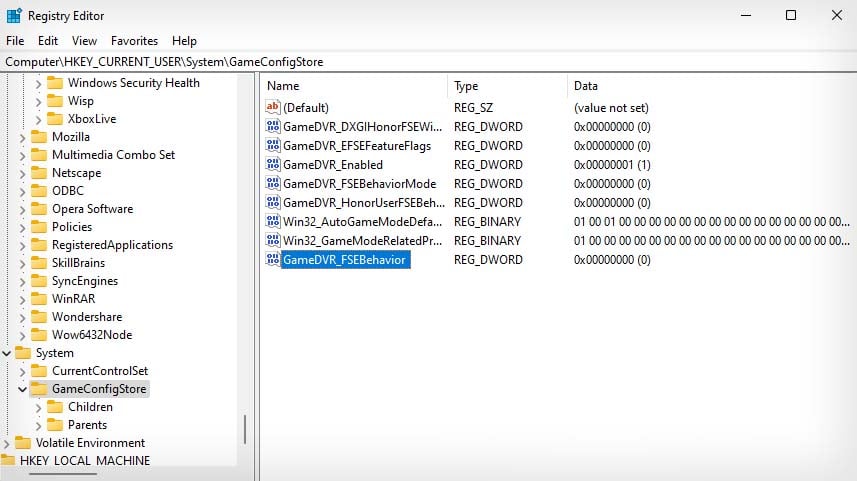The image size is (857, 481).
Task: Click the SyncEngines folder icon
Action: coord(39,281)
